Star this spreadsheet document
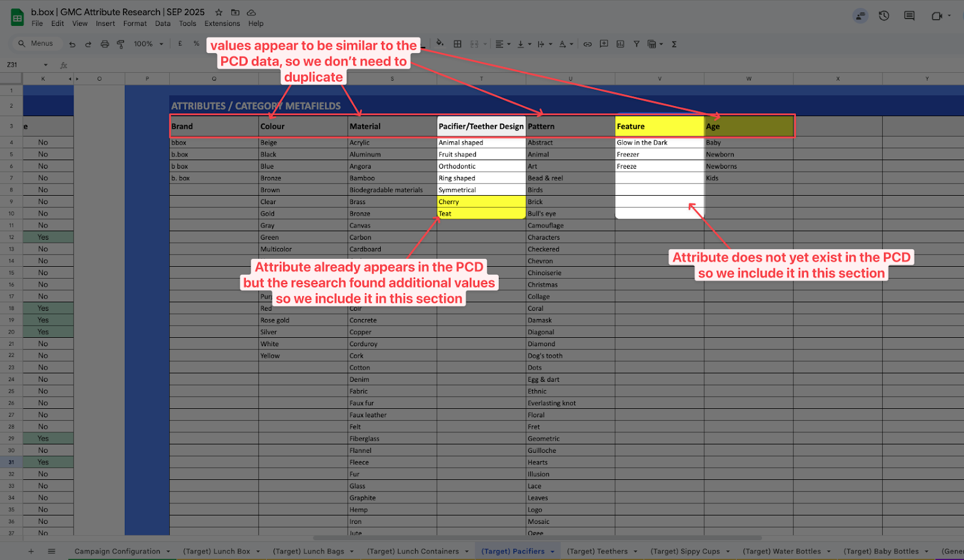The width and height of the screenshot is (964, 560). point(219,12)
